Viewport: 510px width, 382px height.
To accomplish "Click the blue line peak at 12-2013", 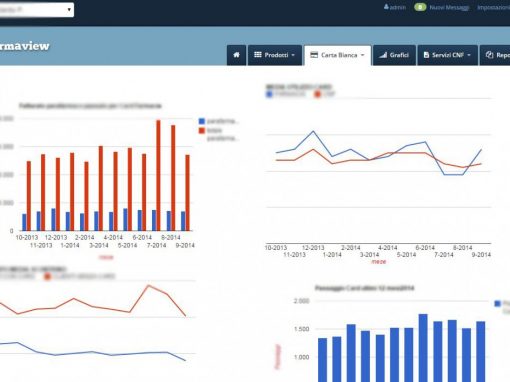I will (313, 131).
